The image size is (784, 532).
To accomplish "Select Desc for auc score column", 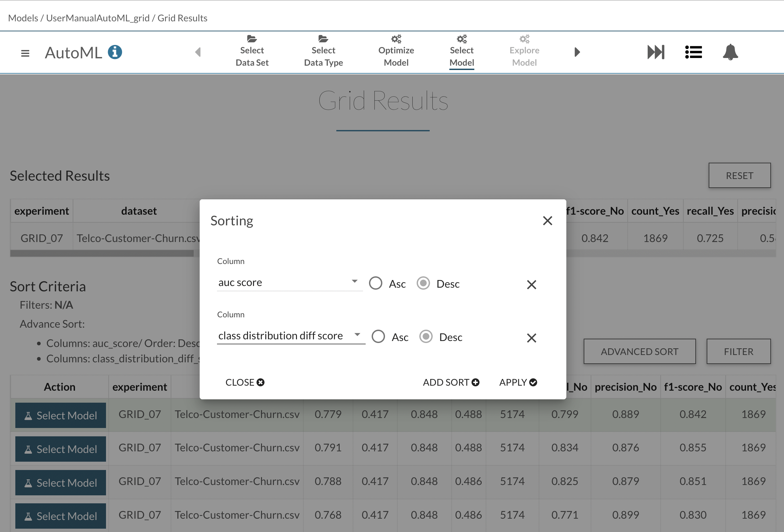I will pos(423,283).
